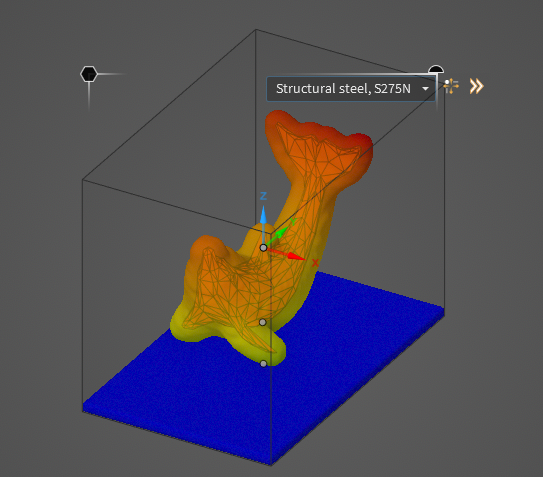Click the black hexagon marker icon
The image size is (543, 477).
coord(89,74)
